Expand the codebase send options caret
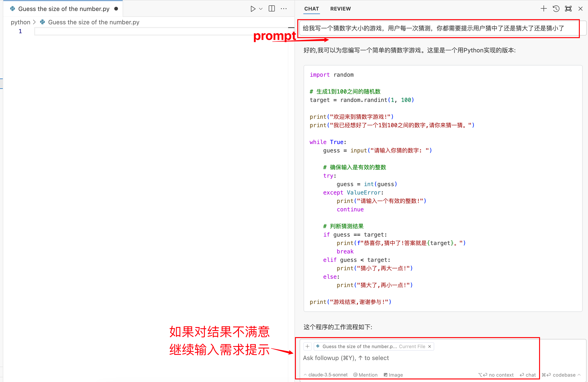 (579, 375)
